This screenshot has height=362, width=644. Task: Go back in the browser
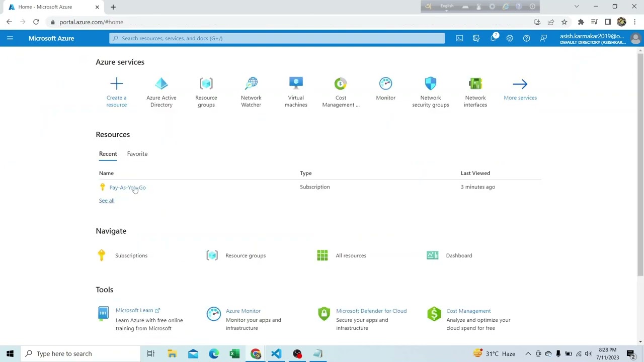tap(9, 22)
